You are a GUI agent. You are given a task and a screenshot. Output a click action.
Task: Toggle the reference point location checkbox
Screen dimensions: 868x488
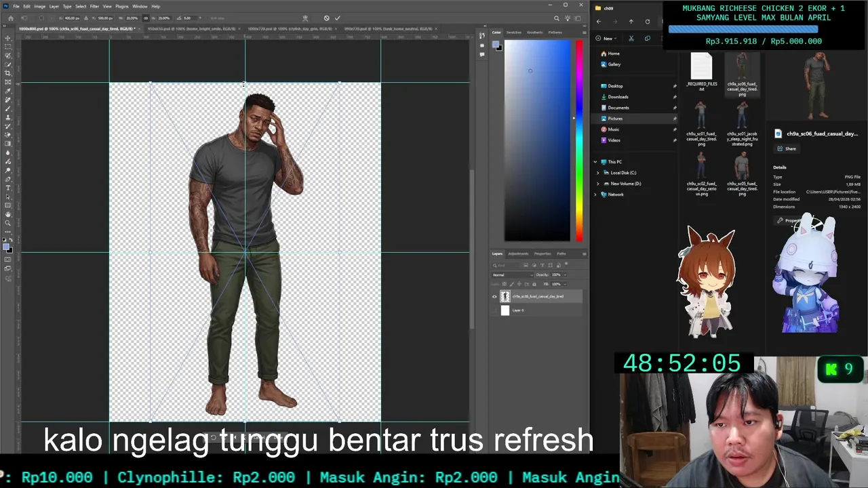41,18
